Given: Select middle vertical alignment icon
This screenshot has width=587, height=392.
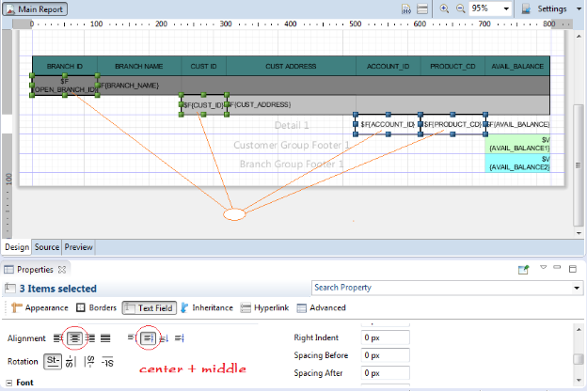Looking at the screenshot, I should point(148,337).
